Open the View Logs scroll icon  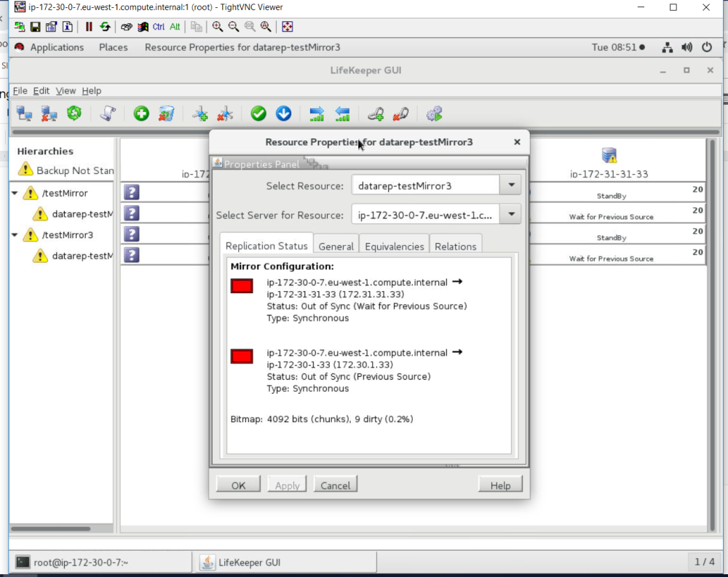coord(107,114)
